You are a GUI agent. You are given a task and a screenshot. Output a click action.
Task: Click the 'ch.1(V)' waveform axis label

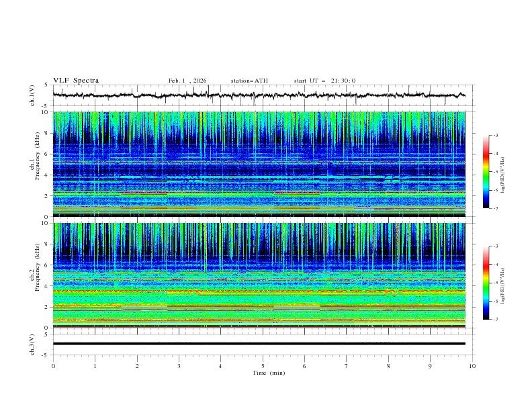32,95
